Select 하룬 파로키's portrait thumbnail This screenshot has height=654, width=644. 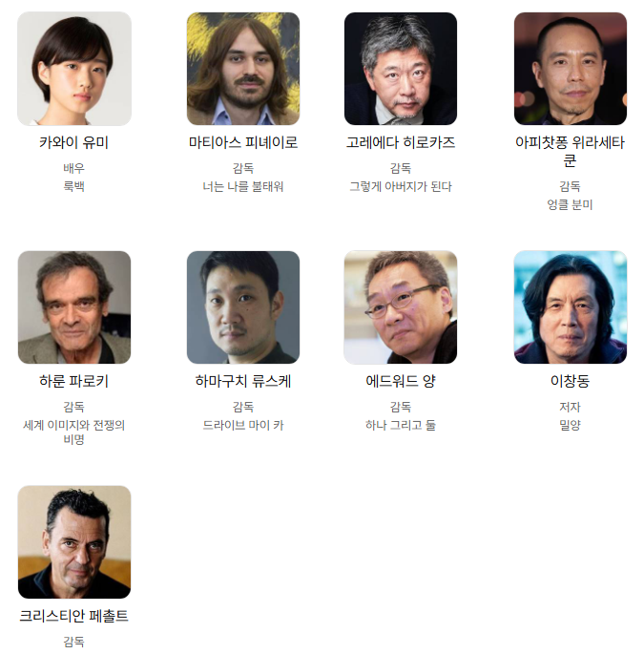tap(74, 307)
